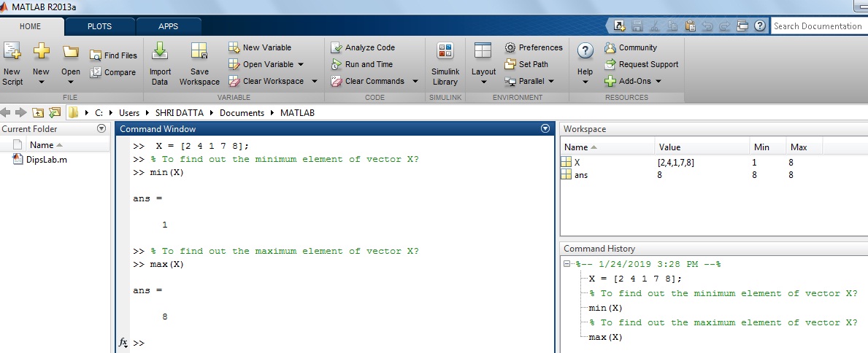Expand the Layout dropdown menu
Viewport: 868px width, 353px height.
(483, 82)
